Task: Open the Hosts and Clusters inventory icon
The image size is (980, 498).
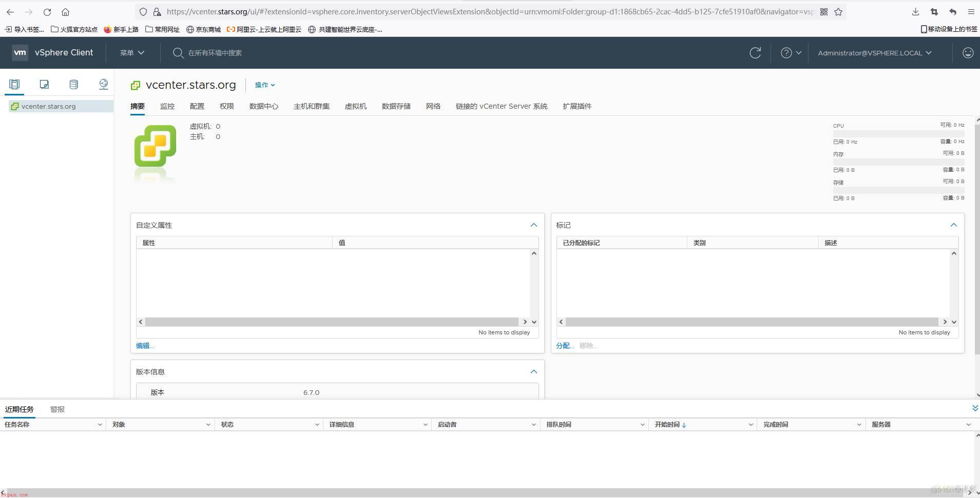Action: tap(14, 85)
